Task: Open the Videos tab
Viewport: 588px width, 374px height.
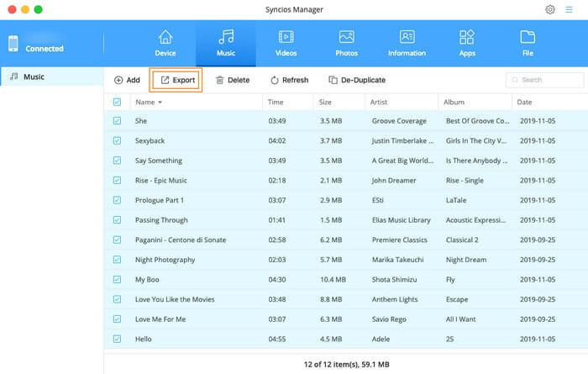Action: tap(286, 44)
